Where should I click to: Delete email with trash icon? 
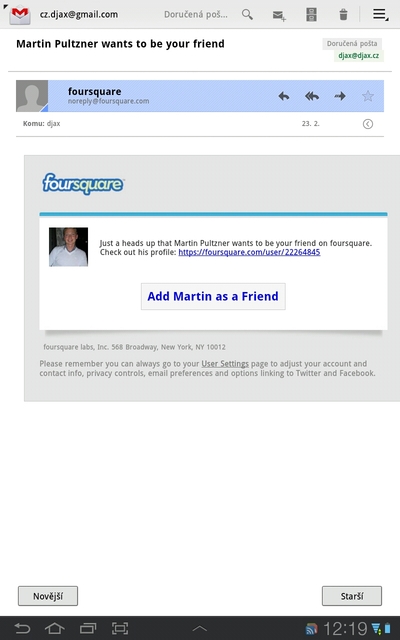coord(344,15)
